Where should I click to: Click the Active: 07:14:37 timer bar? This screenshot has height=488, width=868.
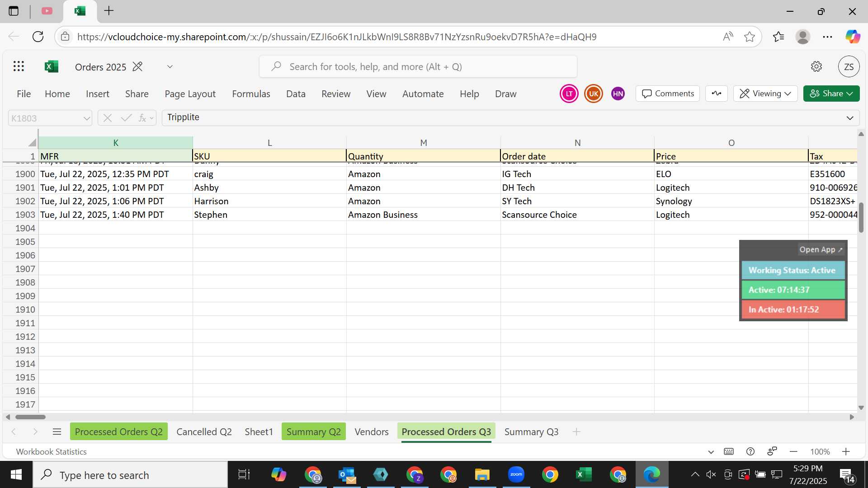[x=793, y=290]
